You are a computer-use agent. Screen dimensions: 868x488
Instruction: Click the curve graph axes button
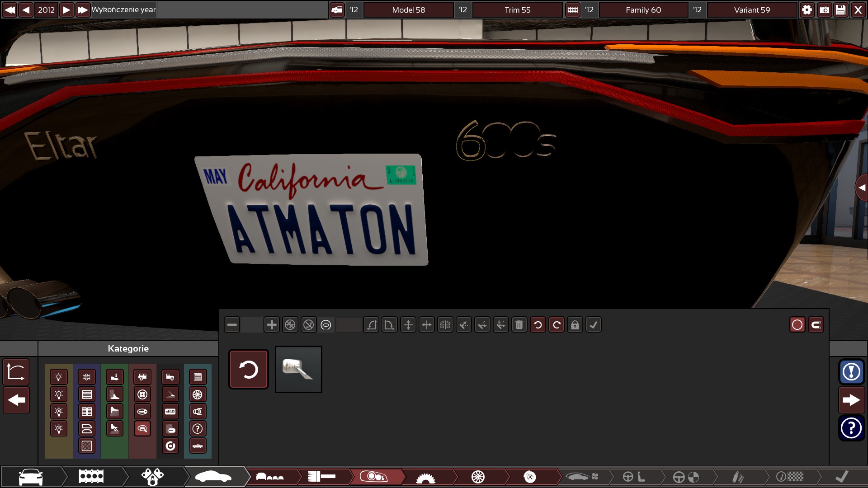click(16, 372)
